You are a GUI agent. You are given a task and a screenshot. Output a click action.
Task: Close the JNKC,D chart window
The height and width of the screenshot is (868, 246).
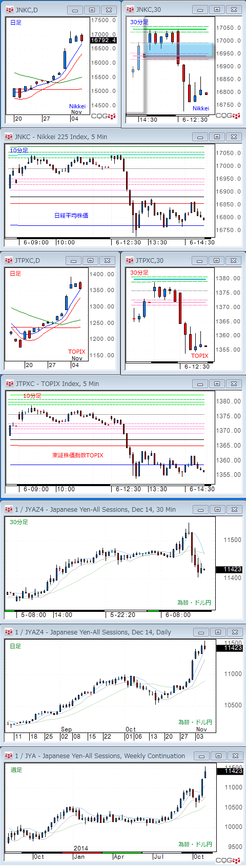click(x=109, y=10)
